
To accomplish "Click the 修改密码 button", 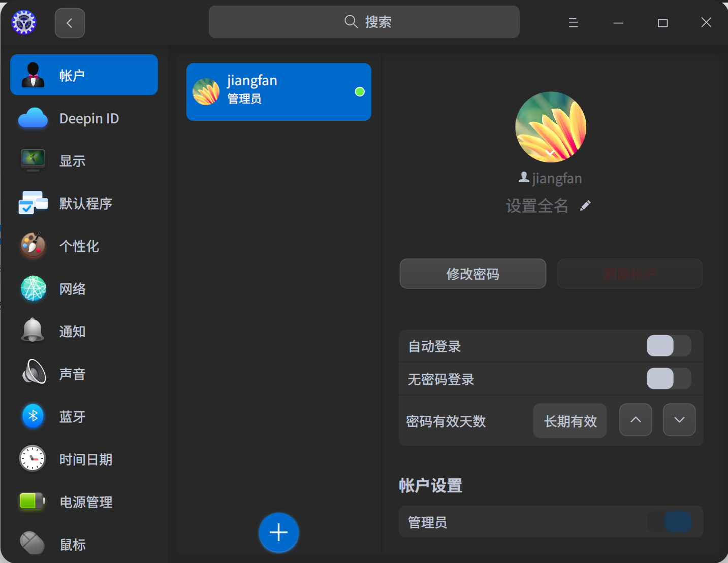I will coord(472,274).
